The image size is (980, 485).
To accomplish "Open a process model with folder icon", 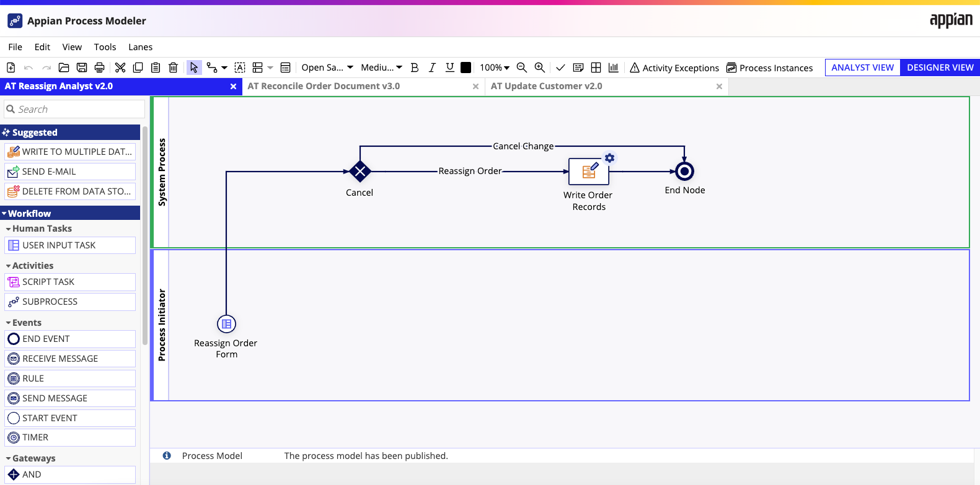I will coord(64,68).
